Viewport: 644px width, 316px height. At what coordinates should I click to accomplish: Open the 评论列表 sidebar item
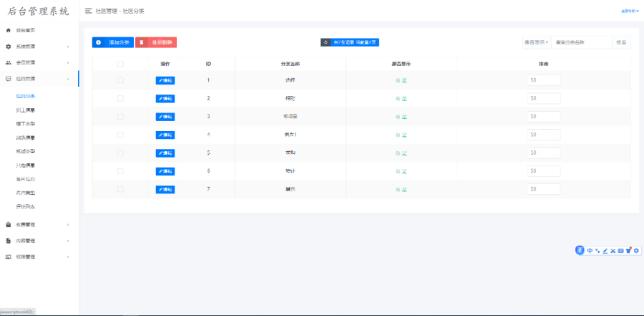tap(26, 206)
